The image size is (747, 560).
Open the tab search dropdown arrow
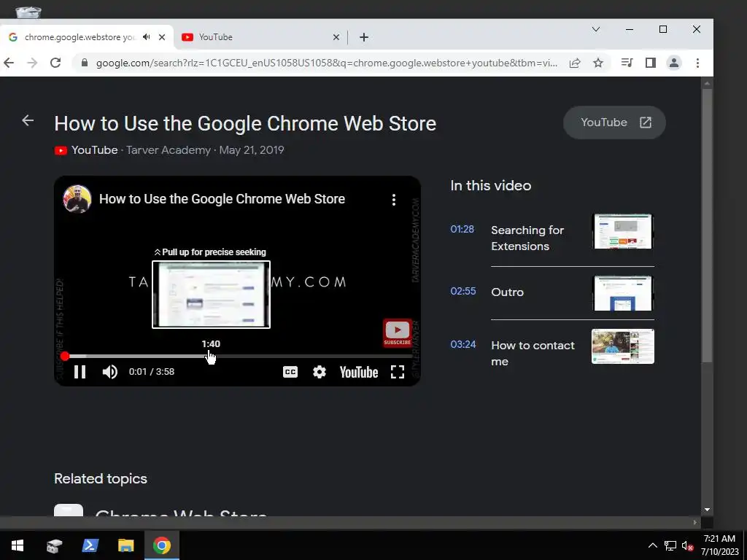[x=596, y=29]
